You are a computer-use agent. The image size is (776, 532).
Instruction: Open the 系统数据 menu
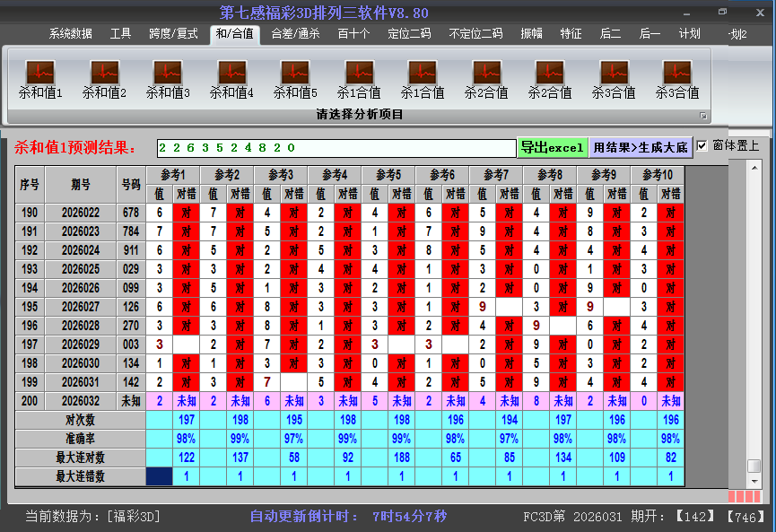(71, 34)
